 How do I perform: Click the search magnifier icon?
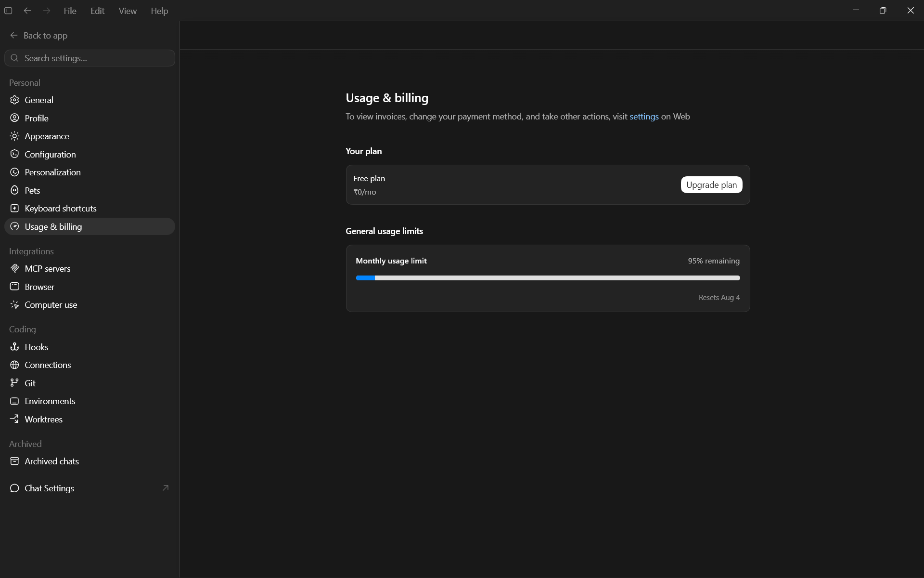[x=15, y=58]
